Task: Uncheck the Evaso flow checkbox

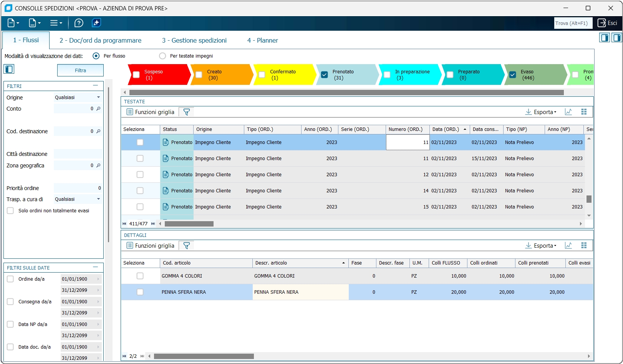Action: coord(513,75)
